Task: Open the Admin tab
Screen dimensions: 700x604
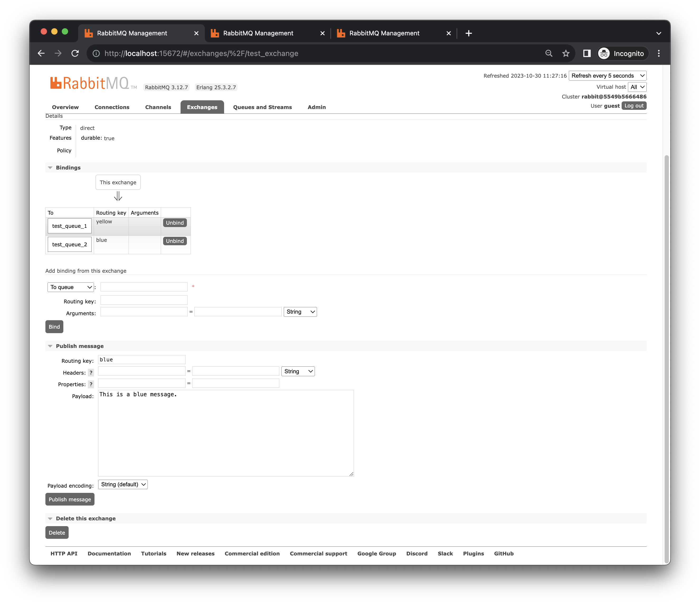Action: click(x=316, y=107)
